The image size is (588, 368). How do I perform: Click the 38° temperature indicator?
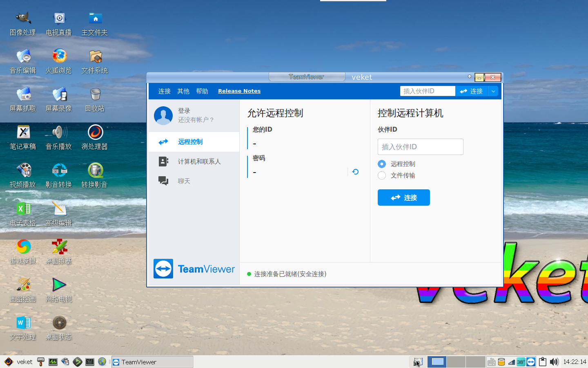pos(521,362)
